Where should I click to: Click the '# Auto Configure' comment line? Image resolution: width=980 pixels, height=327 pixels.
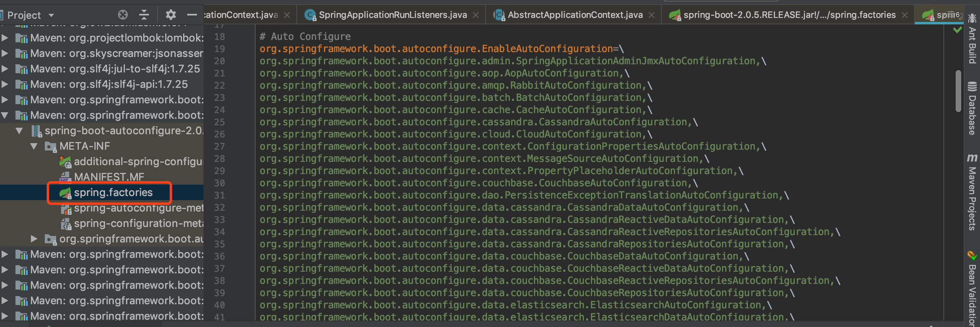click(305, 37)
